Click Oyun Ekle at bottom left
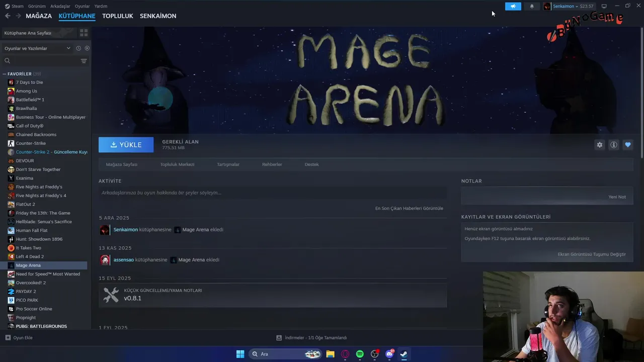 pos(19,338)
